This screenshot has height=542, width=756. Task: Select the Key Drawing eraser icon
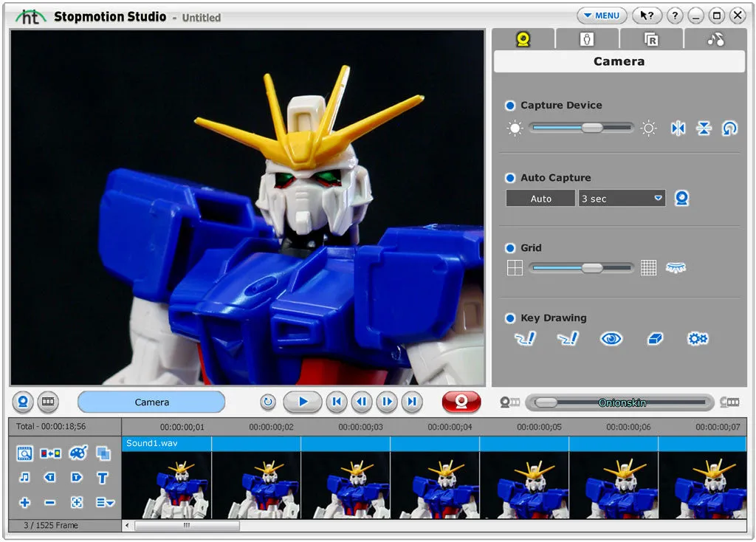click(655, 339)
